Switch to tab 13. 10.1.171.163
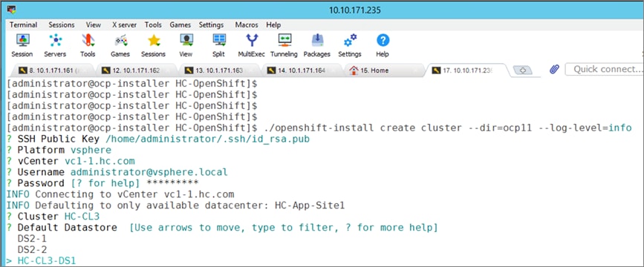 point(219,70)
